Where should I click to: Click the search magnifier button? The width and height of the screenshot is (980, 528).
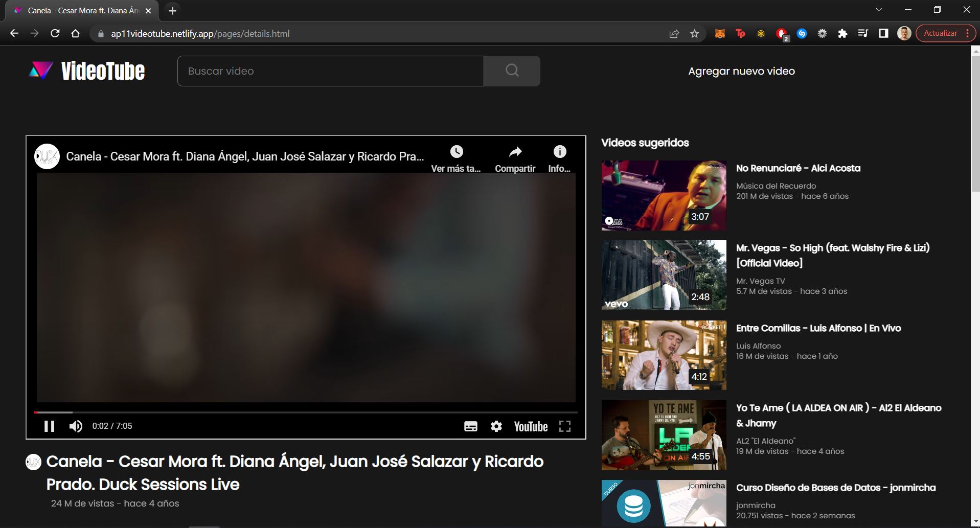(512, 71)
